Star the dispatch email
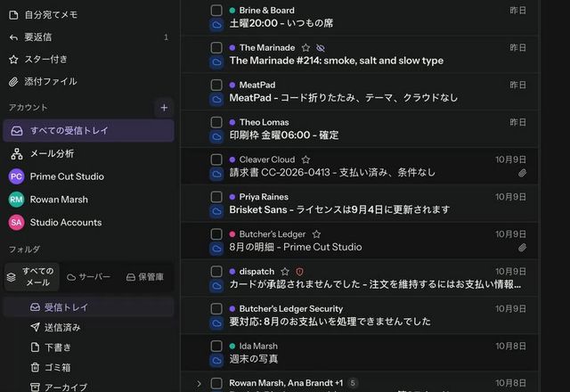This screenshot has height=392, width=570. tap(285, 272)
